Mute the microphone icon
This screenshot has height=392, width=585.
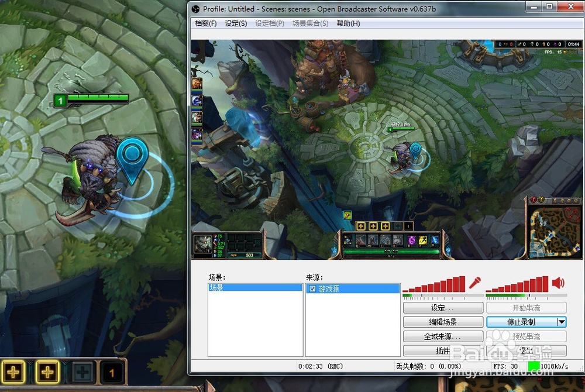pyautogui.click(x=474, y=283)
